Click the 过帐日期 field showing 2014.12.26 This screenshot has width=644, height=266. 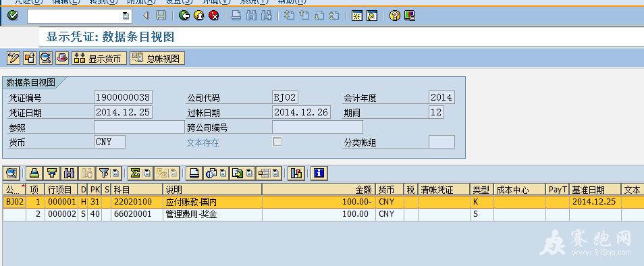pyautogui.click(x=302, y=112)
